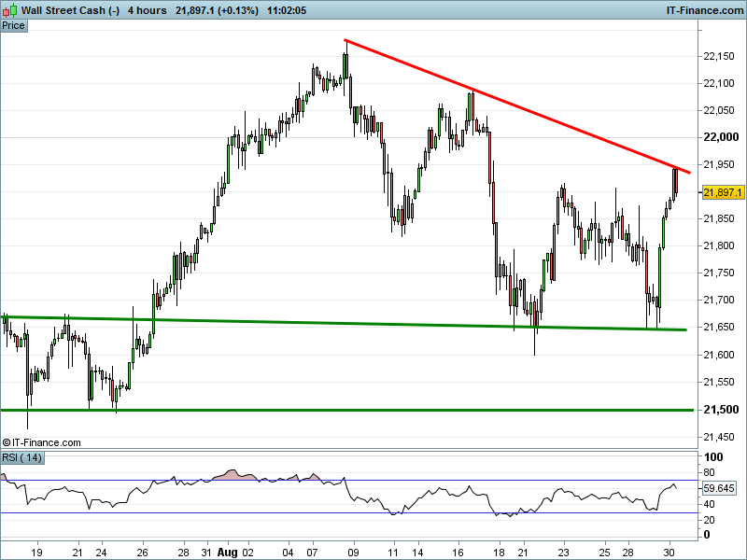Click the 21,500 price axis label
747x560 pixels.
point(721,410)
